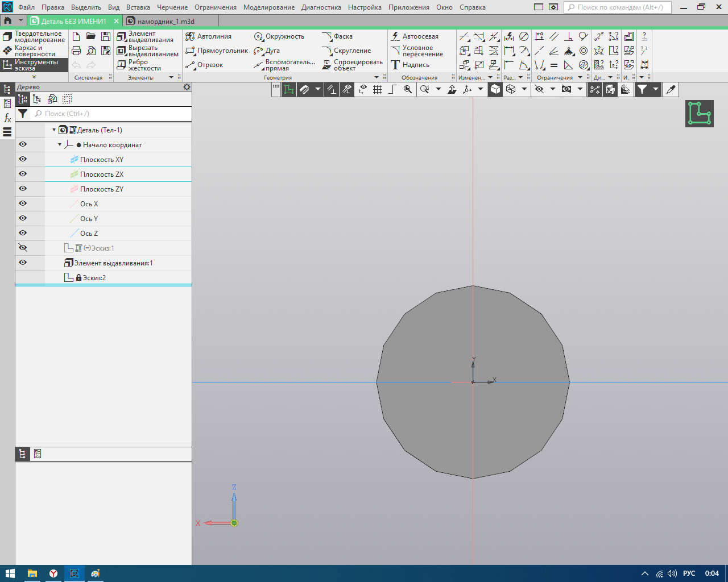728x582 pixels.
Task: Toggle visibility of Ось Y
Action: pyautogui.click(x=23, y=218)
